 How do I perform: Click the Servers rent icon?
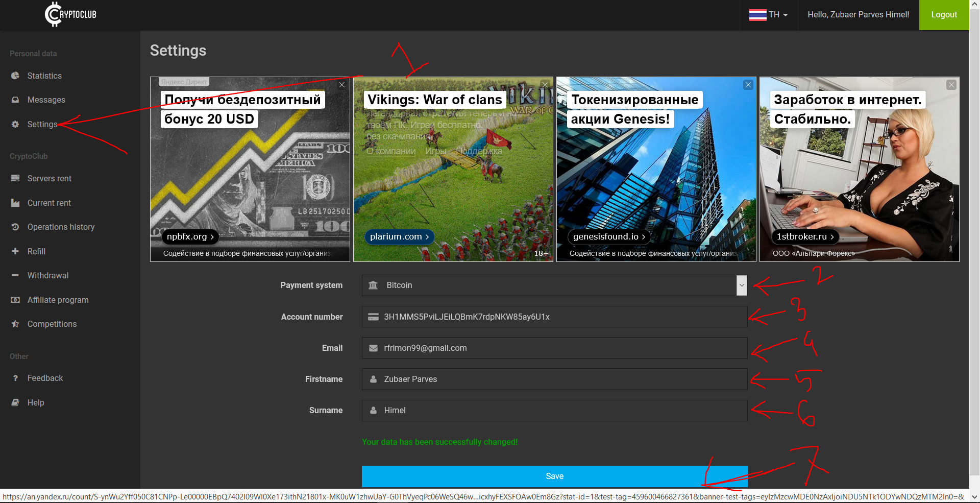pos(15,178)
